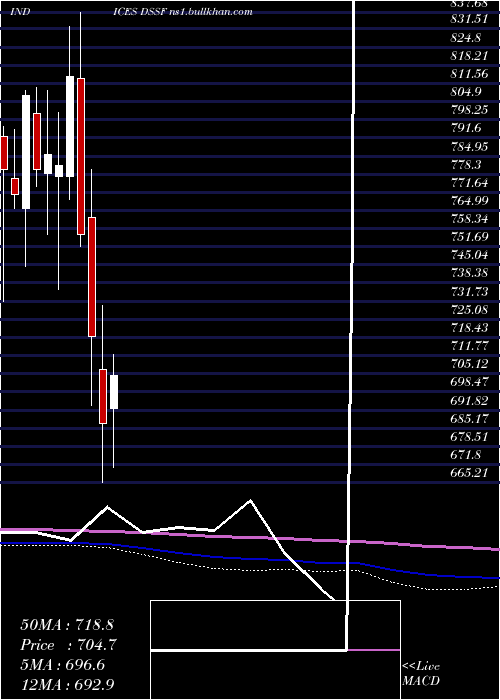The width and height of the screenshot is (500, 700).
Task: Click the '12MA : 692.9' value
Action: tap(69, 684)
